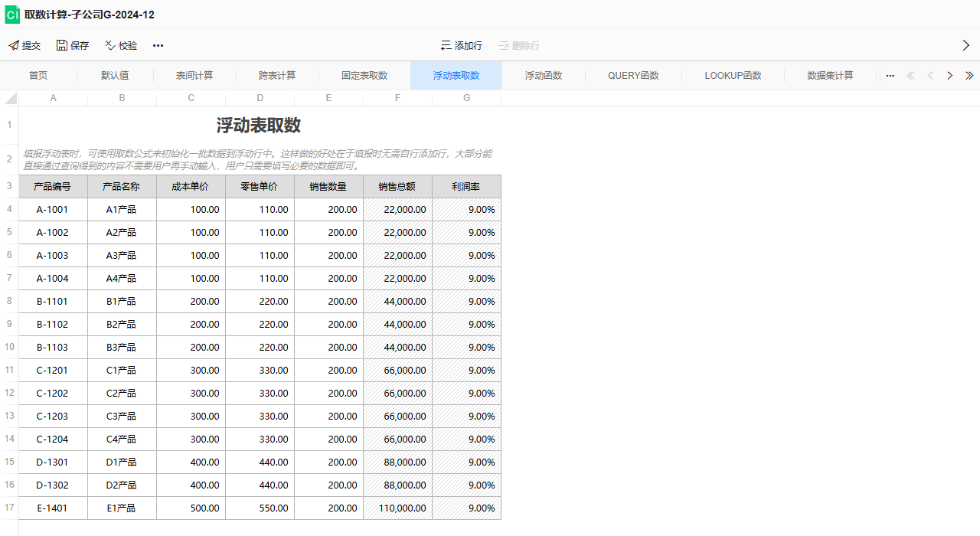Switch to the QUERY函数 tab
The width and height of the screenshot is (980, 536).
point(632,75)
